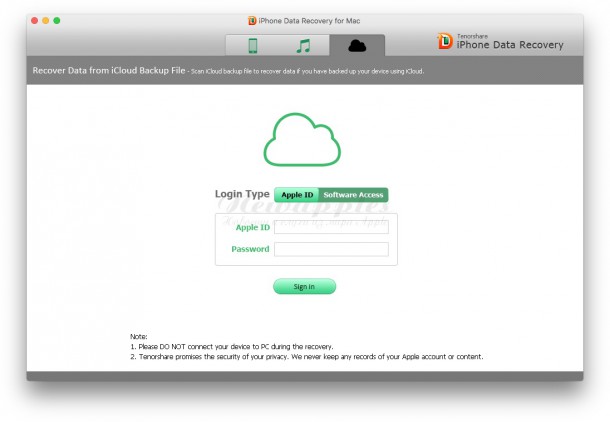Viewport: 610px width, 422px height.
Task: Open the iTunes backup music note tab
Action: click(x=303, y=46)
